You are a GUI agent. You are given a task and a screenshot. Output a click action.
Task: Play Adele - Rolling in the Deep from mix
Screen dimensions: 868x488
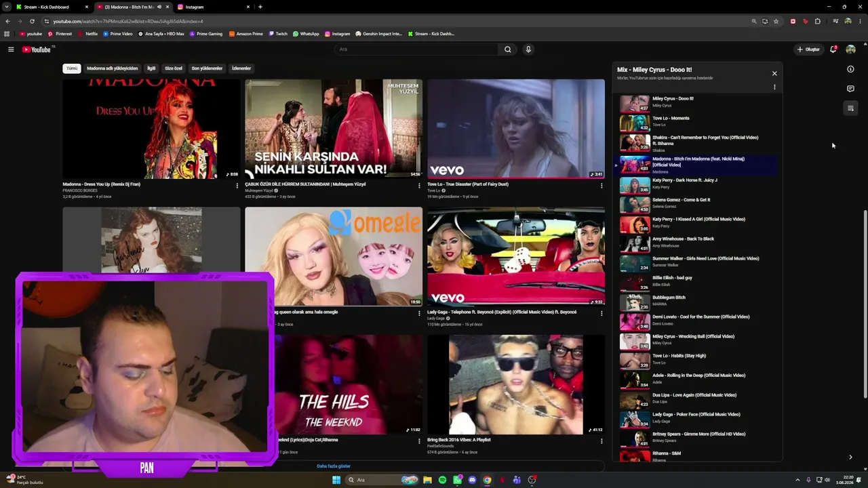(697, 380)
